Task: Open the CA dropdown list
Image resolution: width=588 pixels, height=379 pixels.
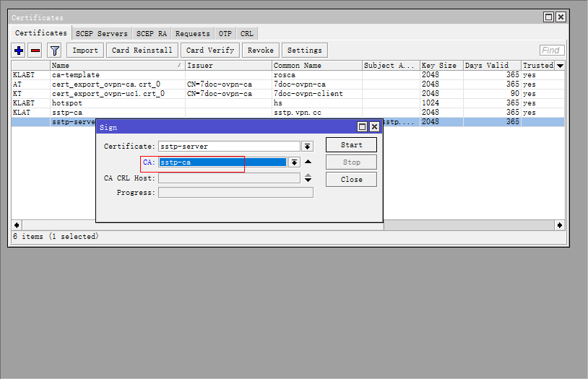Action: point(294,162)
